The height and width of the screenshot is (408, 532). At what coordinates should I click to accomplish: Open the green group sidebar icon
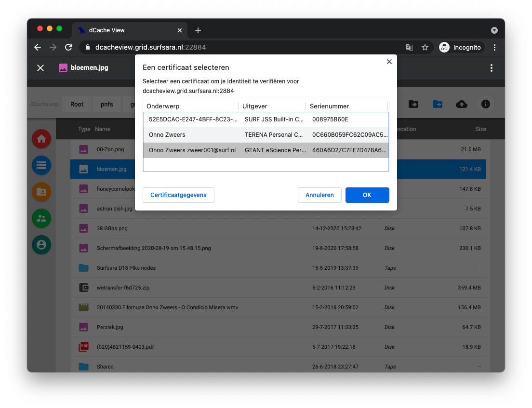click(41, 218)
